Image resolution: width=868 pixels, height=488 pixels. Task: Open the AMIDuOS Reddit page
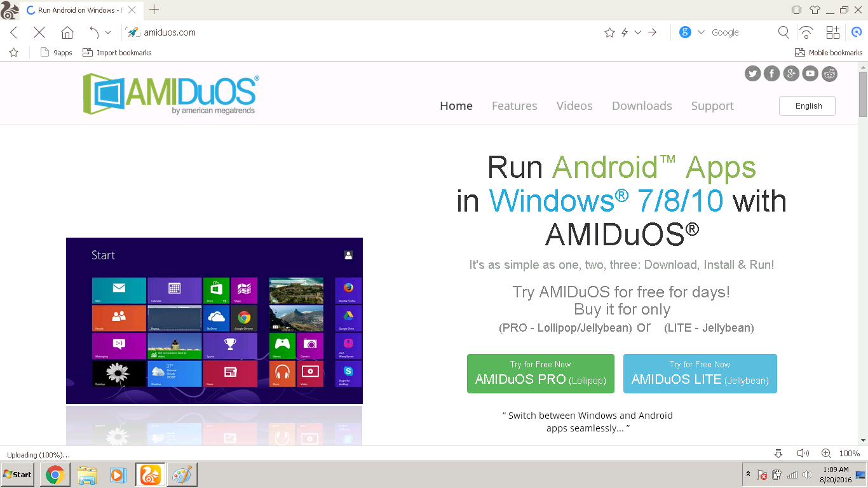(x=830, y=73)
